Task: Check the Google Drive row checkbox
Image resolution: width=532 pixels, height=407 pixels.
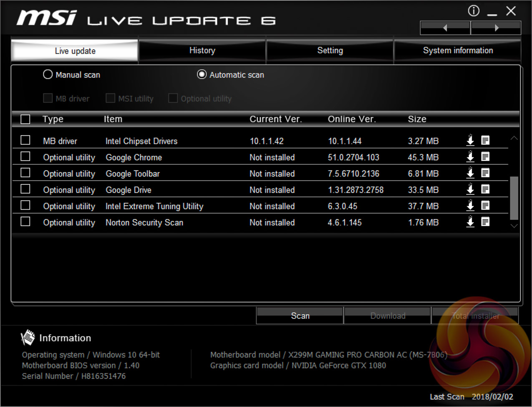Action: (x=25, y=189)
